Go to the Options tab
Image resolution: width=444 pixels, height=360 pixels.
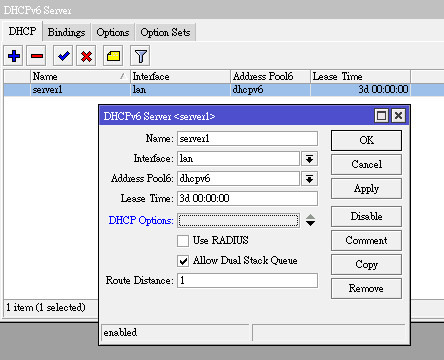click(113, 32)
